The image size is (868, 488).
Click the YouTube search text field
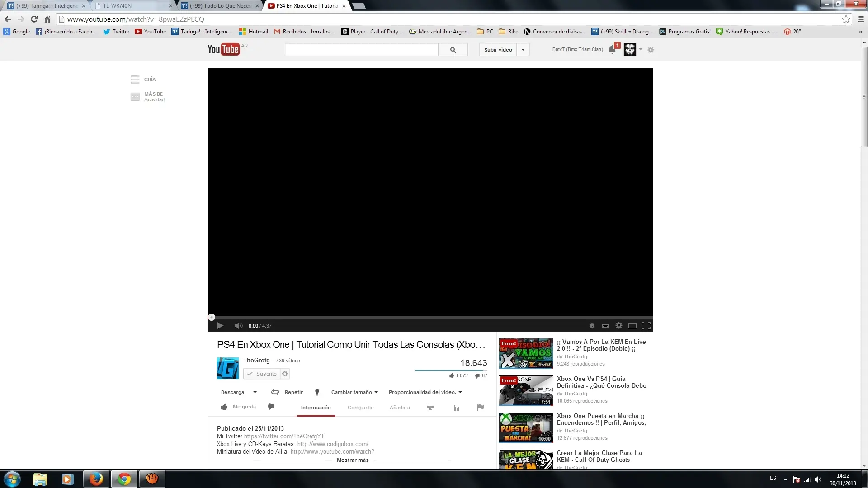pyautogui.click(x=361, y=50)
